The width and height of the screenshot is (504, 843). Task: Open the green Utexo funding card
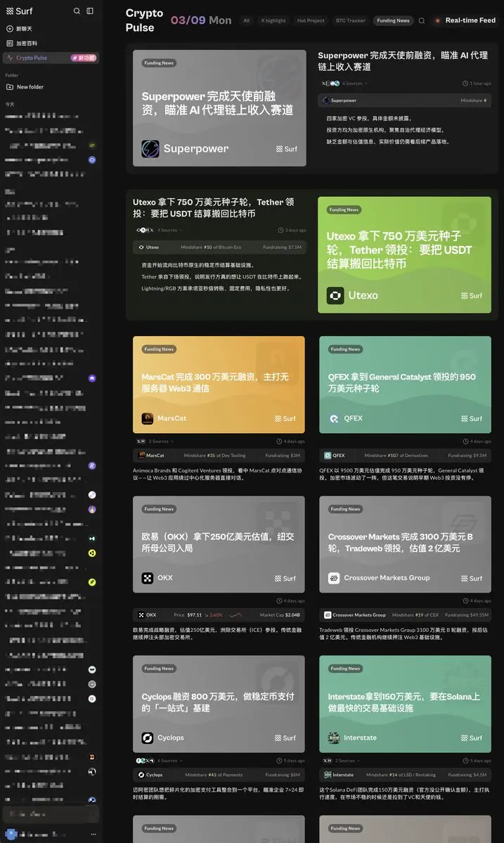pos(404,255)
